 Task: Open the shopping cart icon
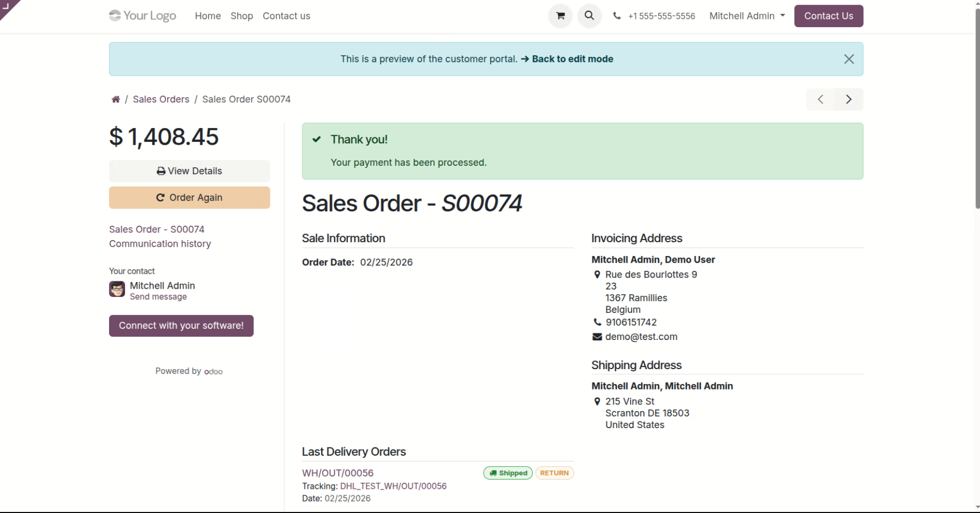(560, 16)
